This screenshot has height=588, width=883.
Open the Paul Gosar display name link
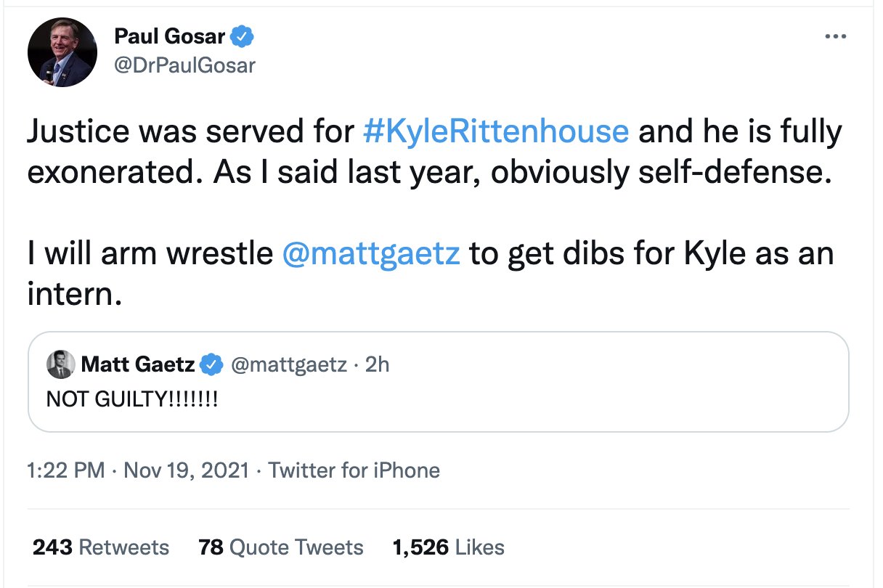(169, 36)
